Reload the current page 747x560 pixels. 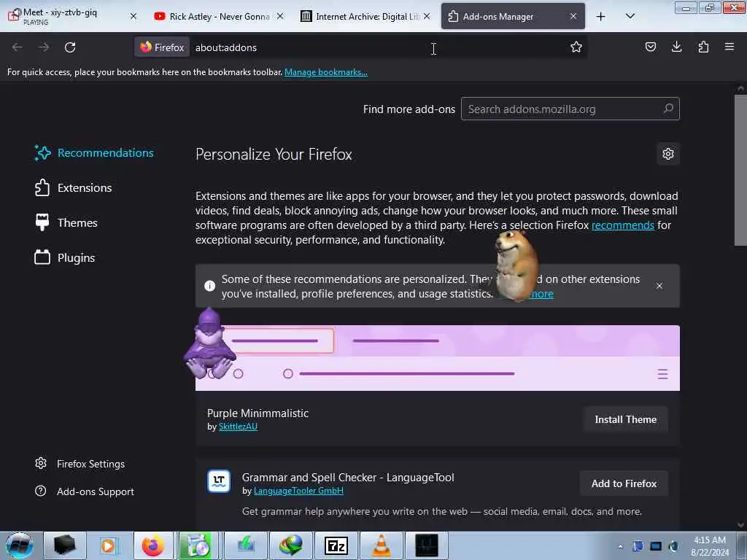[70, 47]
